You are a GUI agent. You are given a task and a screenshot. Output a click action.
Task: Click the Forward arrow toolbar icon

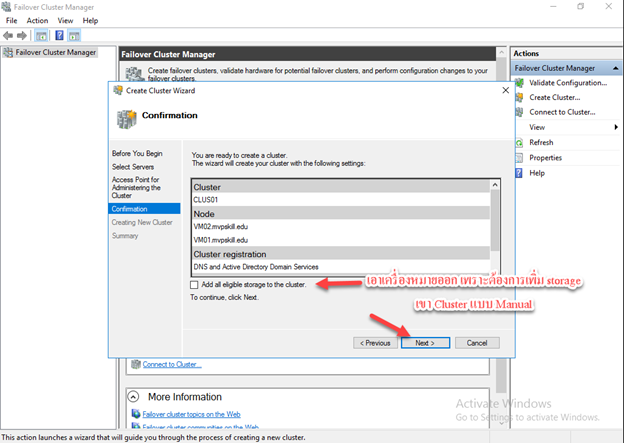pos(22,36)
